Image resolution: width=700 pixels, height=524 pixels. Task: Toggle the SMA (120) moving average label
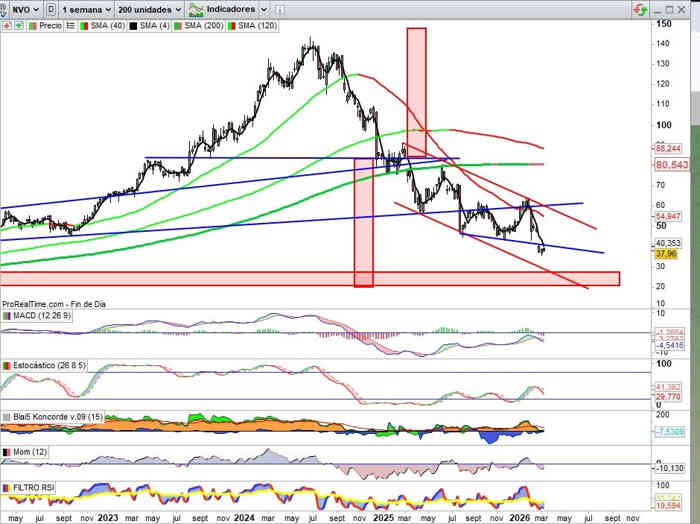click(257, 25)
